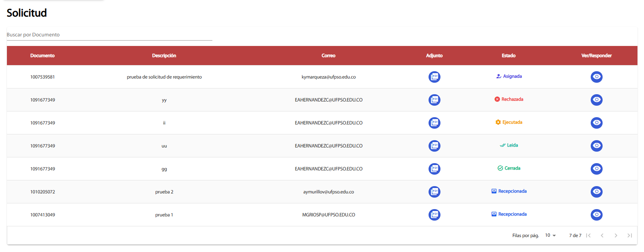The width and height of the screenshot is (644, 252).
Task: Click the Estado column header
Action: (x=508, y=56)
